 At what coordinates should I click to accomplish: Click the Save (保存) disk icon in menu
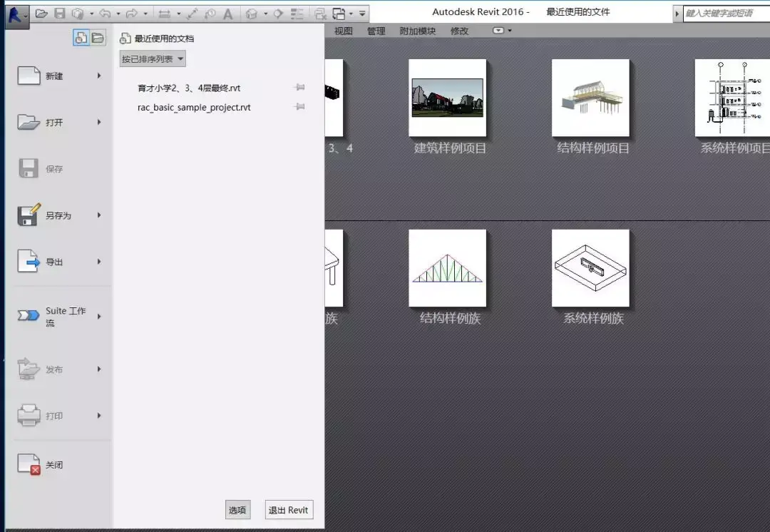pyautogui.click(x=29, y=168)
